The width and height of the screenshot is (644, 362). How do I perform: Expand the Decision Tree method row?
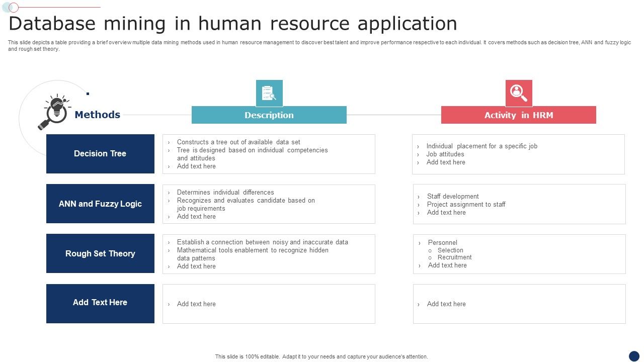(x=100, y=154)
